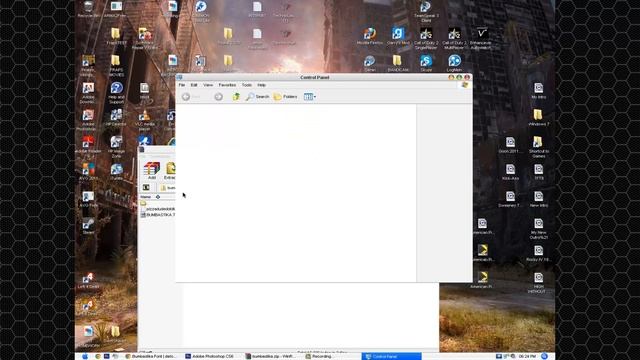Open Call of Duty 2 MultiPlayer shortcut

[x=454, y=38]
